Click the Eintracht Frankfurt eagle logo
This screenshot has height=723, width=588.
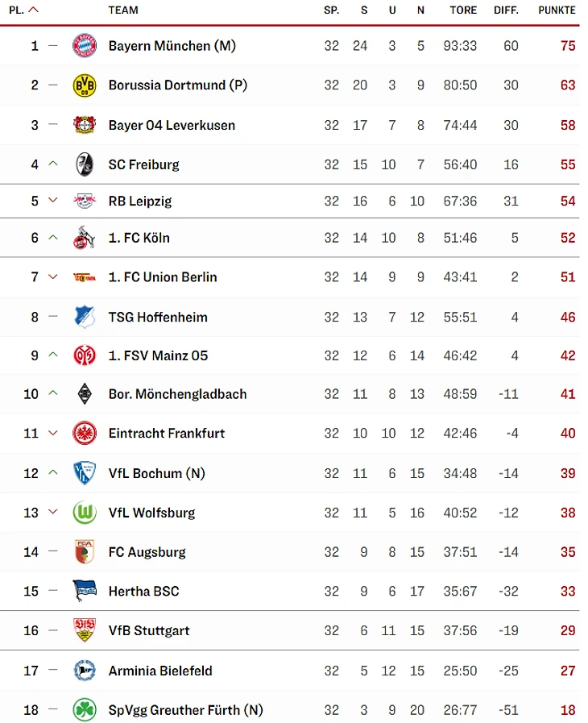point(84,433)
